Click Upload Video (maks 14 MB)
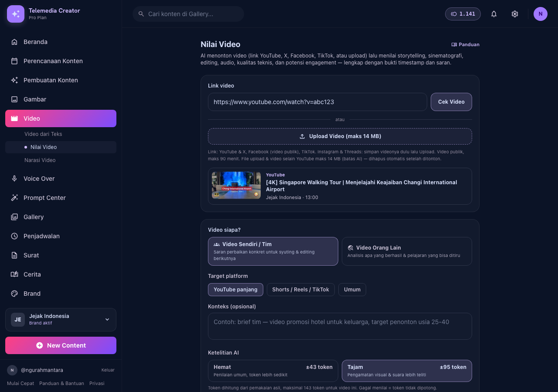This screenshot has width=558, height=392. coord(340,136)
